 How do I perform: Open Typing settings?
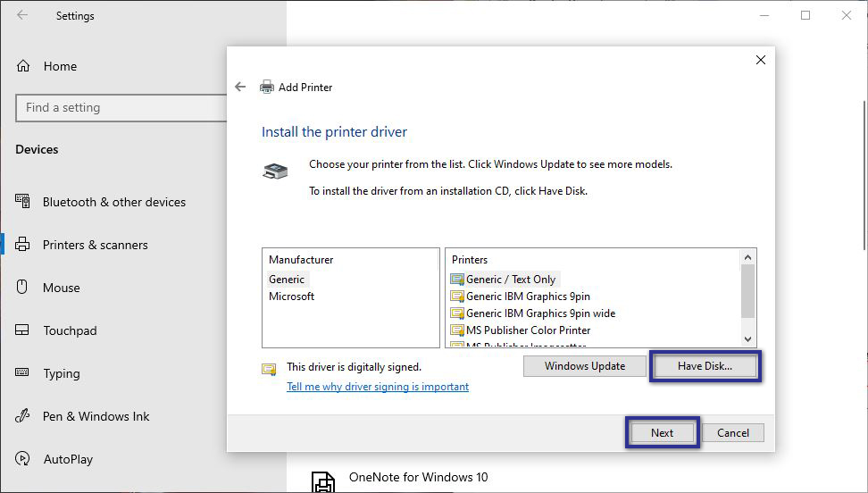[x=62, y=374]
